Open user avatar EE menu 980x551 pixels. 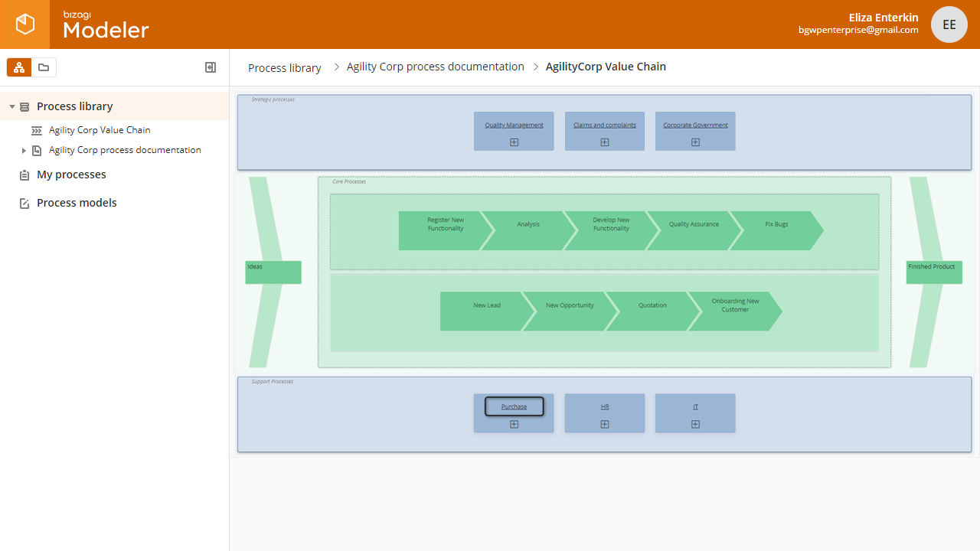pyautogui.click(x=949, y=24)
